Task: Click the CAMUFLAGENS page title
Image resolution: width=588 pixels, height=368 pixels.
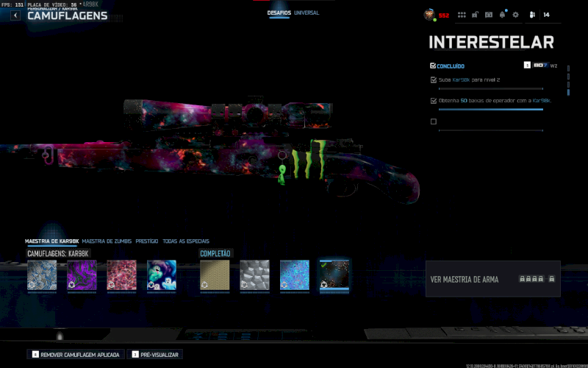Action: [68, 15]
